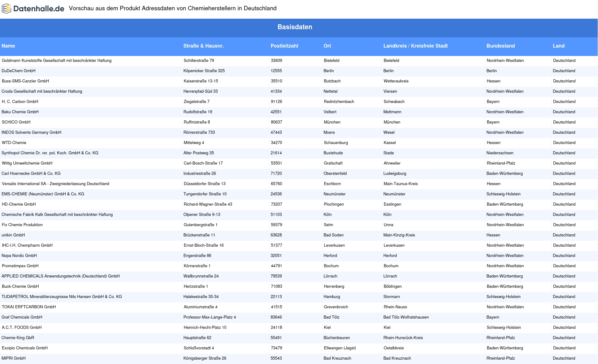Select street cell Schillerstraße 79

click(199, 61)
